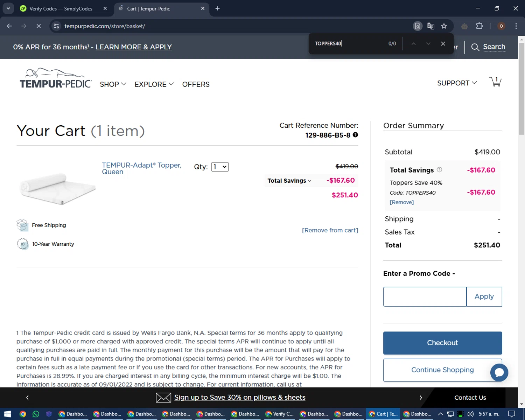Screen dimensions: 525x420
Task: Click the Total Savings info icon
Action: (439, 170)
